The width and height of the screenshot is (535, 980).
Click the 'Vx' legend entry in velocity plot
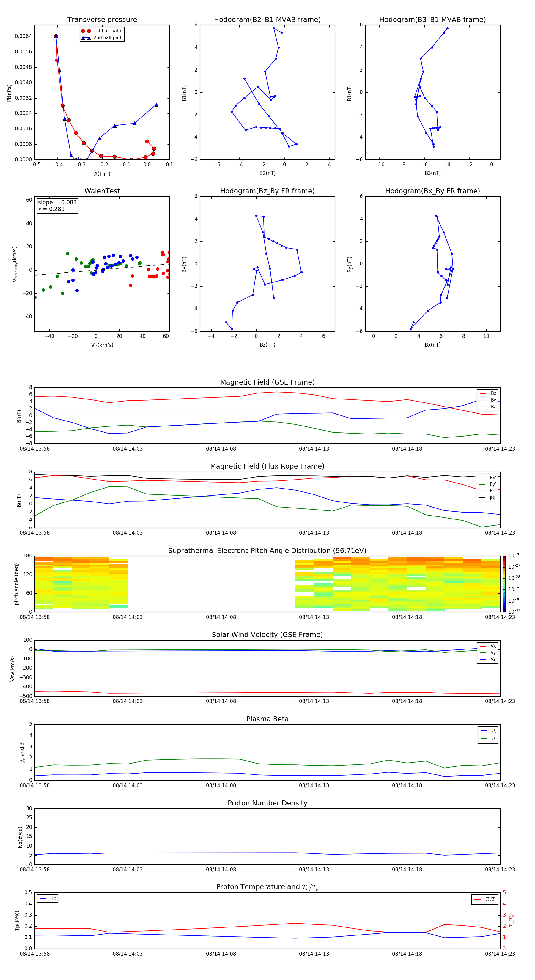[x=488, y=646]
